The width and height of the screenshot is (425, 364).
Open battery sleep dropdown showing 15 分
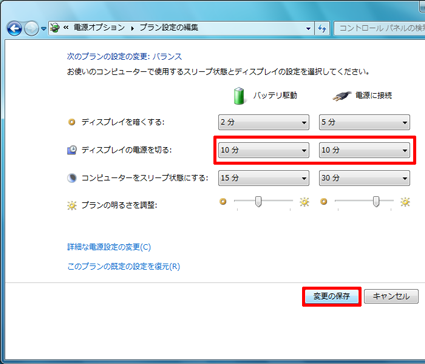point(264,178)
